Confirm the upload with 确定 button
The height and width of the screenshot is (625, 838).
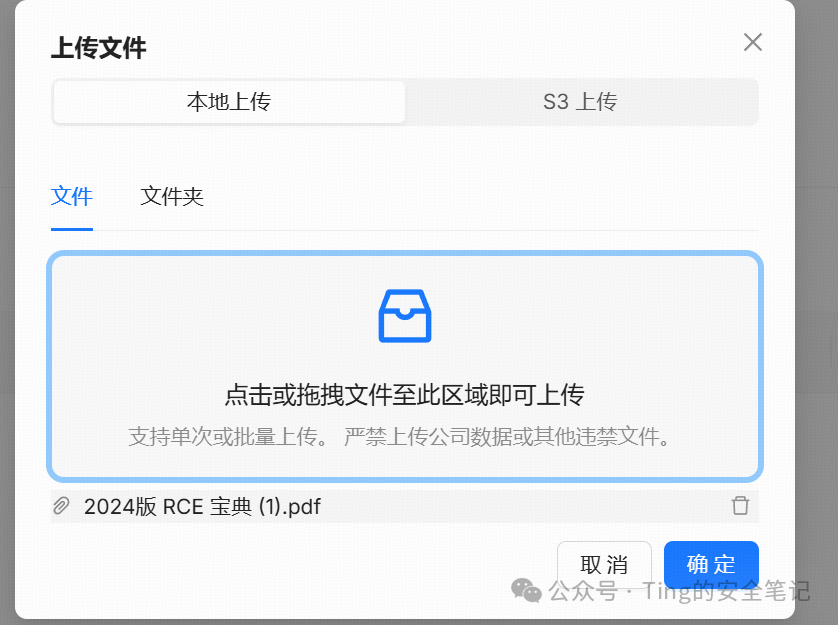pyautogui.click(x=711, y=565)
